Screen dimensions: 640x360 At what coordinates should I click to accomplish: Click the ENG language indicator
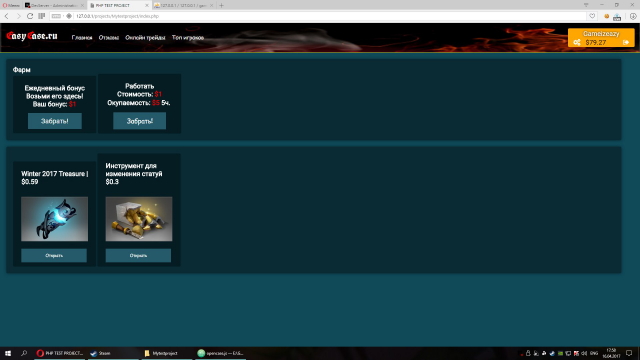[594, 353]
